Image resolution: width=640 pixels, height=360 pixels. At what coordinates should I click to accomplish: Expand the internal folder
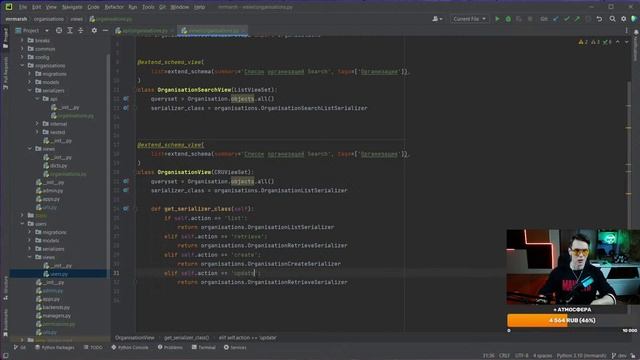[x=37, y=124]
